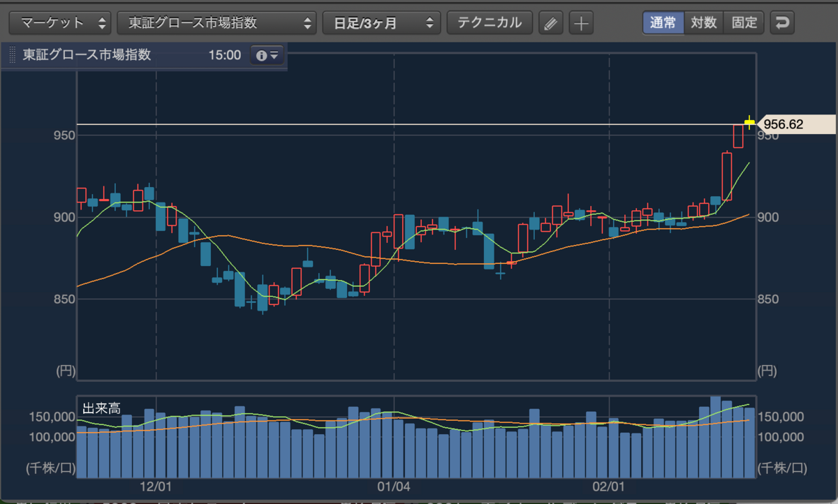
Task: Click the return arrow icon button
Action: pyautogui.click(x=782, y=23)
